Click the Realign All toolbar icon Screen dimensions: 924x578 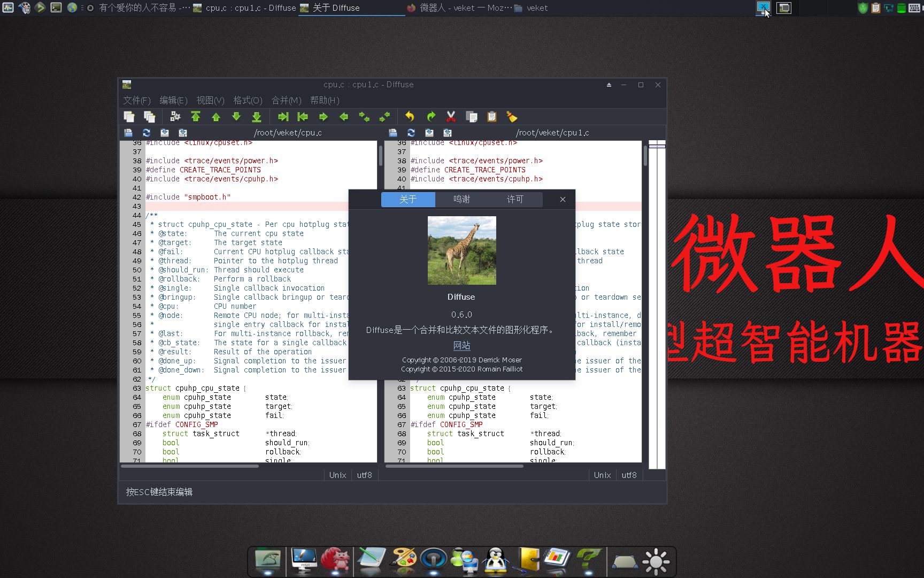pos(175,117)
